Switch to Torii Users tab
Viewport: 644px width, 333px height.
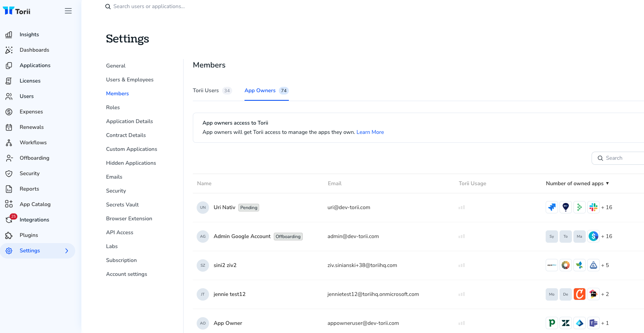point(212,91)
